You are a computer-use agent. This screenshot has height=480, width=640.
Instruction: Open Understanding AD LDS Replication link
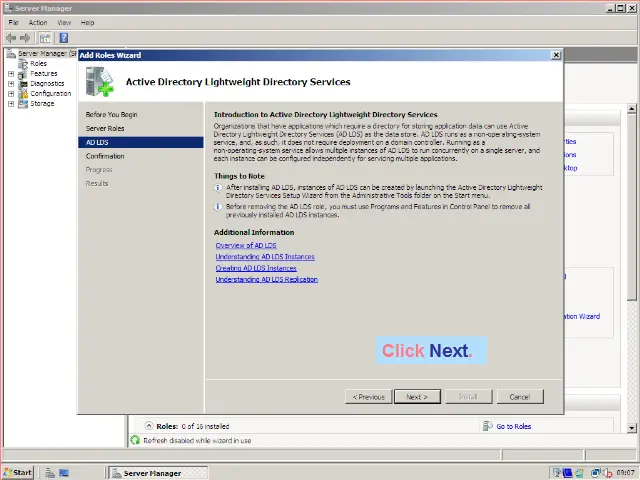tap(266, 280)
